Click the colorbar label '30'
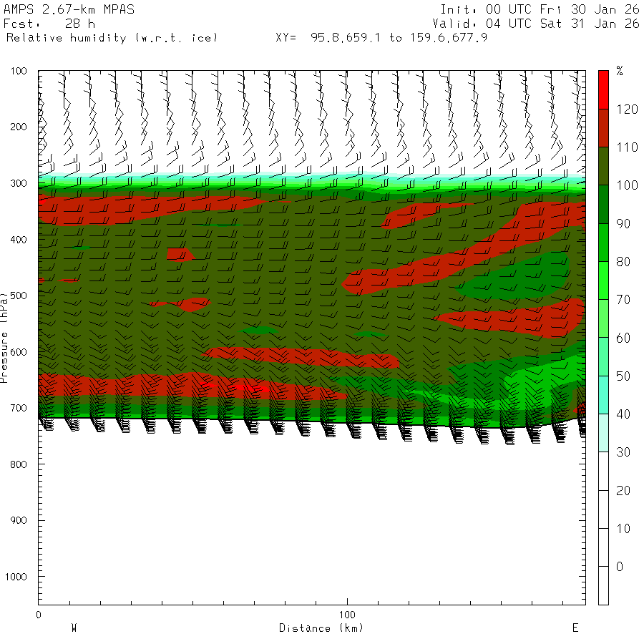 click(x=623, y=452)
